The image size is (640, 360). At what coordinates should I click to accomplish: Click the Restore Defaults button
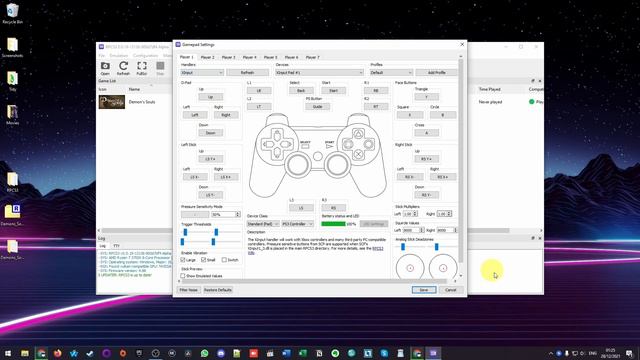[218, 290]
